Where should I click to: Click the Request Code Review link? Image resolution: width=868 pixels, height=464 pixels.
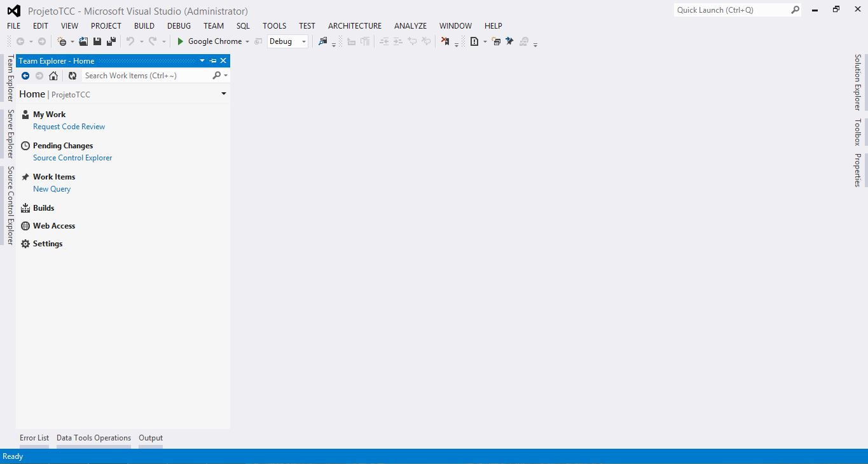(x=69, y=127)
